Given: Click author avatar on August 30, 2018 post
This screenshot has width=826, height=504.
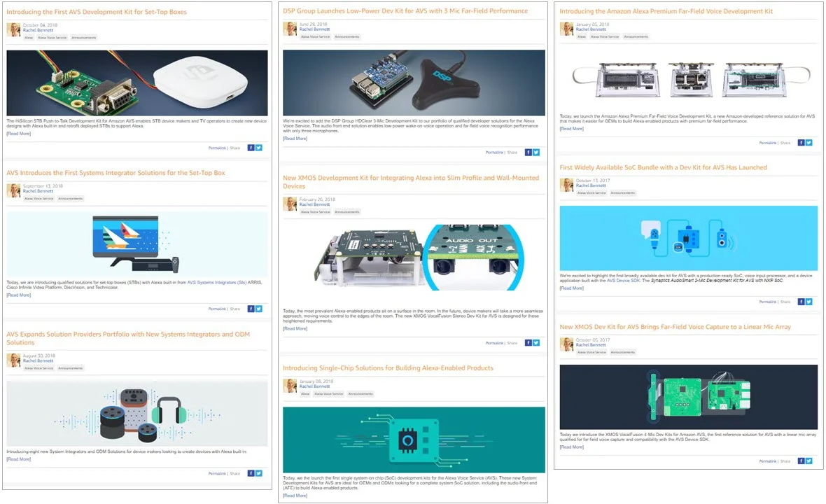Looking at the screenshot, I should (13, 360).
